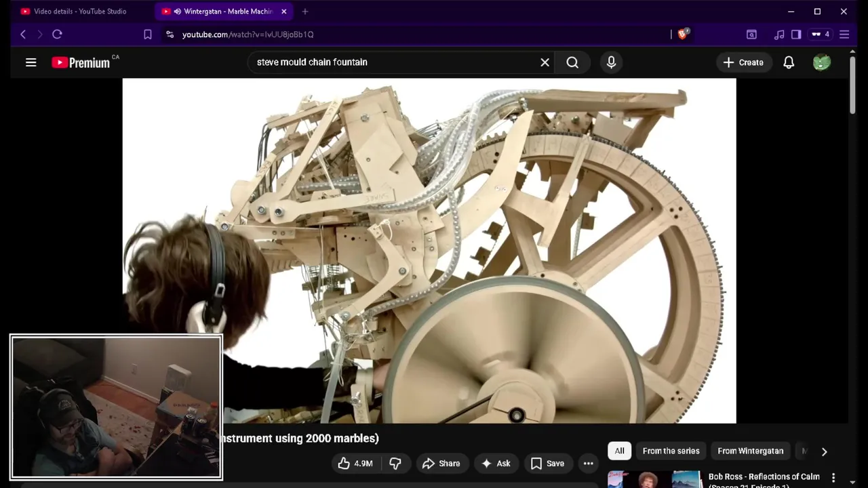Open the Brave playlist music-note icon
This screenshot has height=488, width=868.
coord(779,34)
